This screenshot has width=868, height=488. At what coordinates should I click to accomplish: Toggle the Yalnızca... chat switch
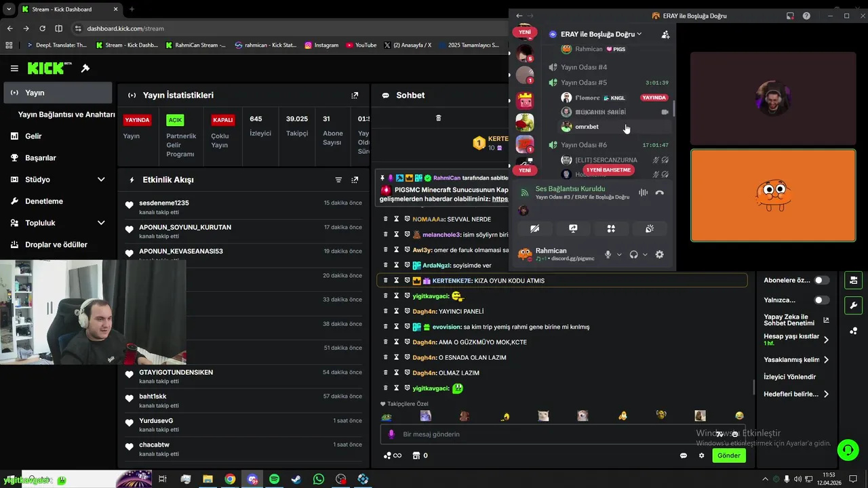pyautogui.click(x=821, y=300)
